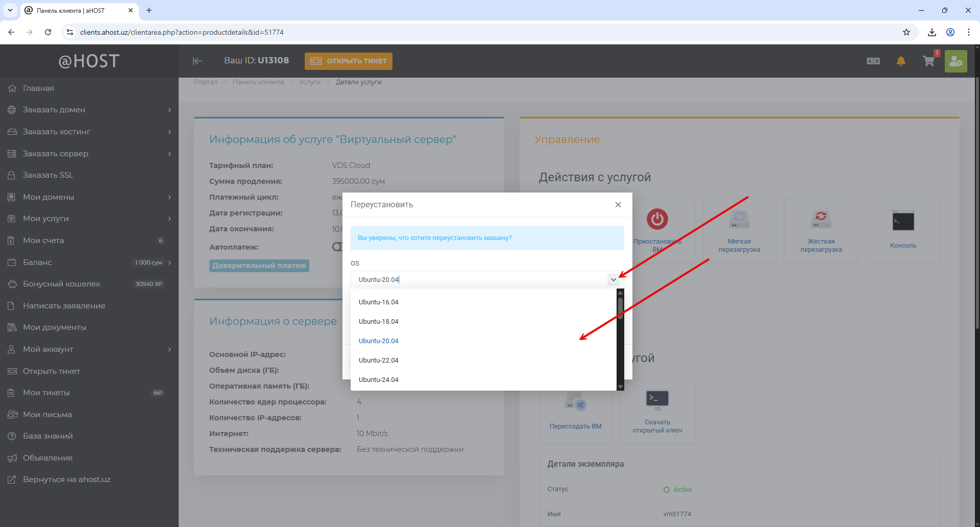The width and height of the screenshot is (980, 527).
Task: Open the Консоль terminal icon
Action: (903, 221)
